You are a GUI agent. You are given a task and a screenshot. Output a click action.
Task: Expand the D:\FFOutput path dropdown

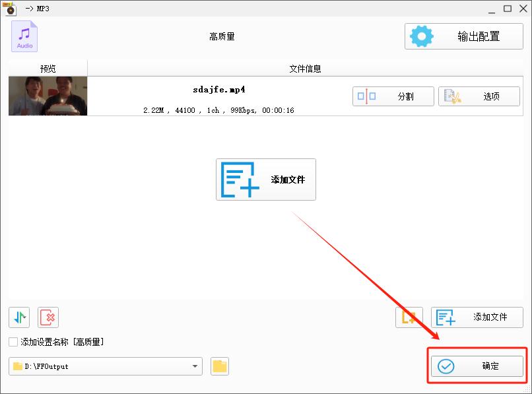(195, 366)
